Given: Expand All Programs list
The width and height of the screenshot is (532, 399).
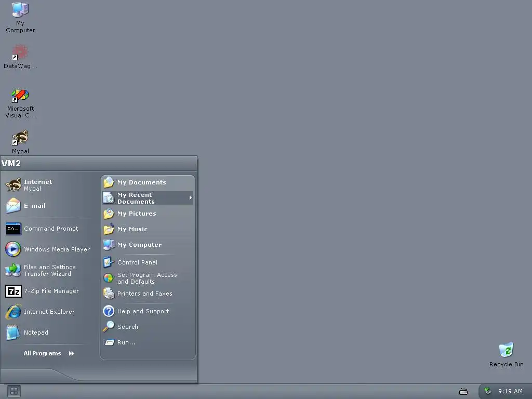Looking at the screenshot, I should click(48, 353).
